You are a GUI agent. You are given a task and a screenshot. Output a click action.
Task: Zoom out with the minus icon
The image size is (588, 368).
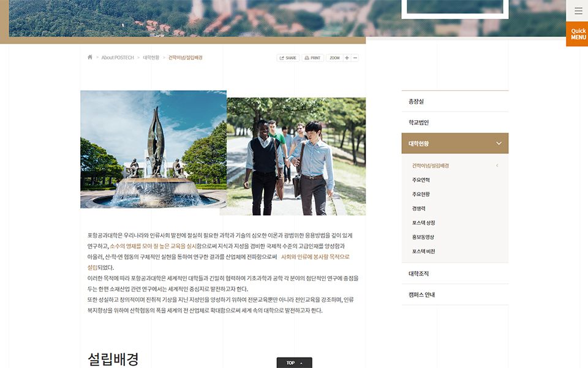[x=355, y=58]
